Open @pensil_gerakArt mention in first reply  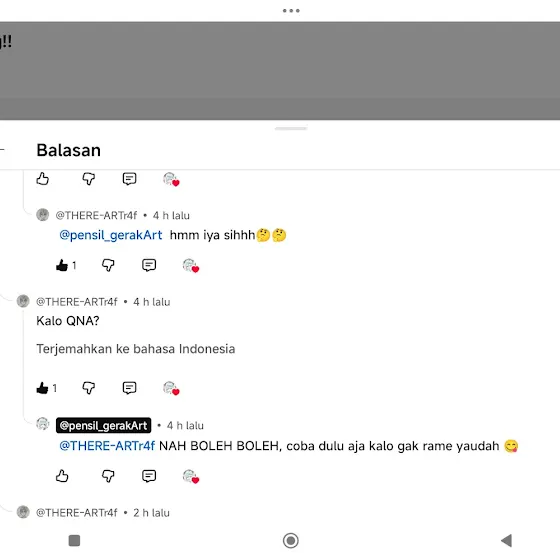point(111,235)
